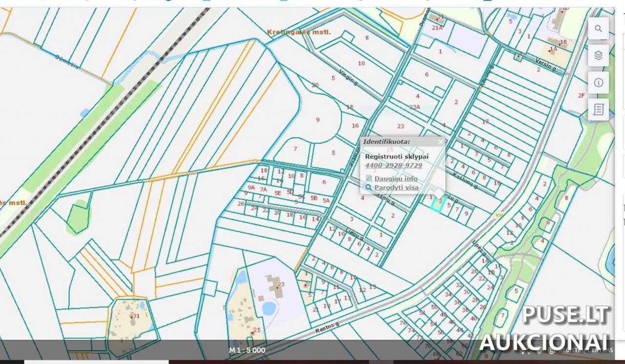Click the Kretingalės mstl. label at top
Screen dimensions: 625x364
coord(299,32)
